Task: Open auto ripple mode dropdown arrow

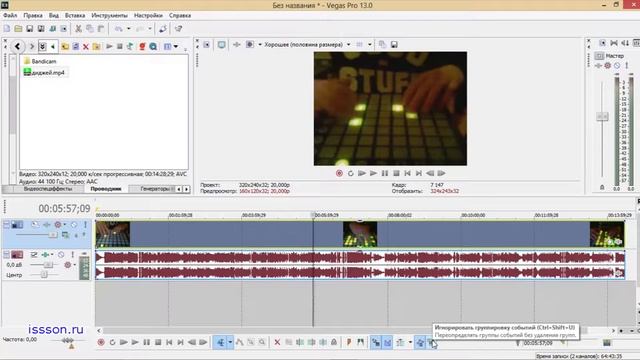Action: pyautogui.click(x=410, y=342)
